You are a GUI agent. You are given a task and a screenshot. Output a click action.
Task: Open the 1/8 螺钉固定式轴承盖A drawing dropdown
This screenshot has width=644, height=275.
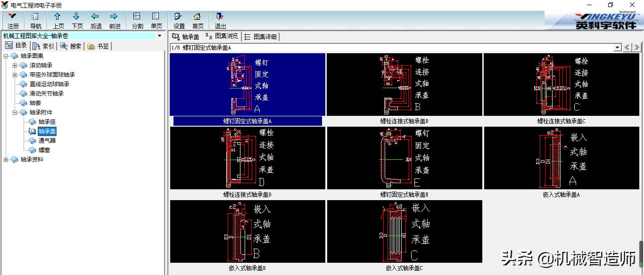(x=618, y=48)
